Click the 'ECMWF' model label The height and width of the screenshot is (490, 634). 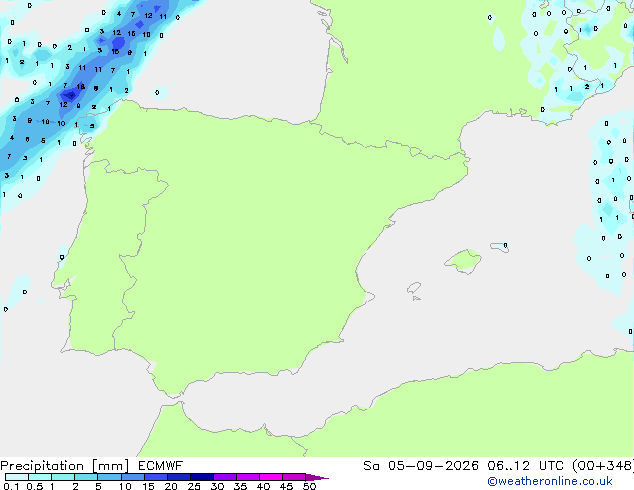pos(161,466)
